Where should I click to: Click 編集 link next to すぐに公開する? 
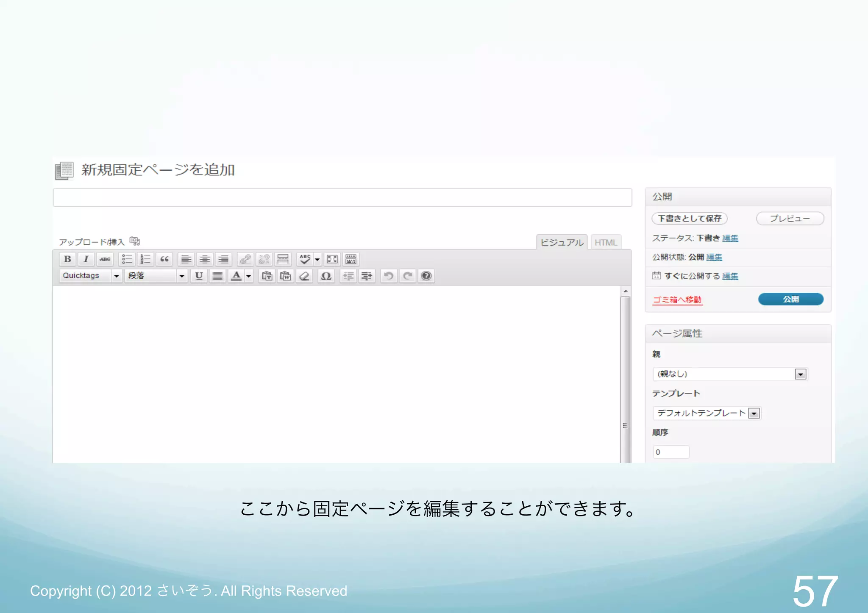tap(730, 276)
